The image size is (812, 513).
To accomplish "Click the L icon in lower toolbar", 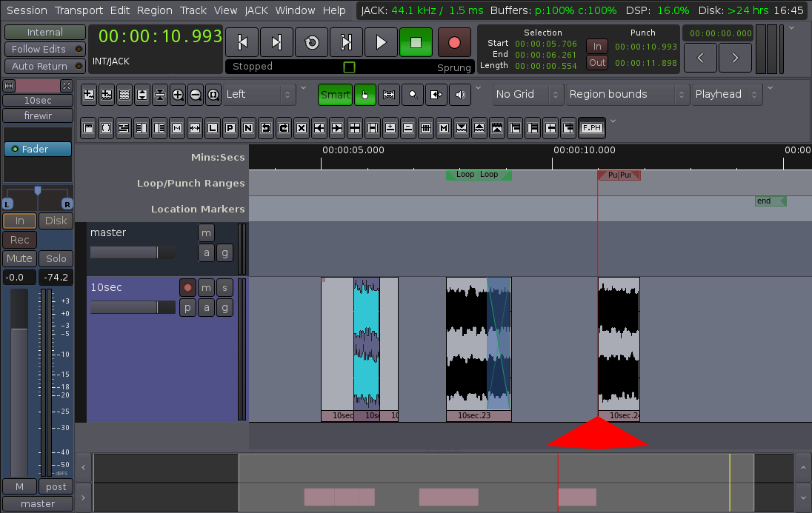I will pyautogui.click(x=213, y=128).
